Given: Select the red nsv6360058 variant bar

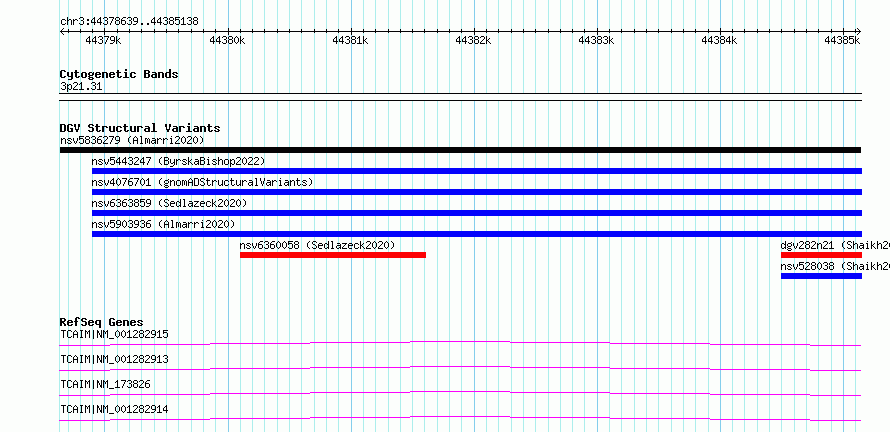Looking at the screenshot, I should click(333, 255).
